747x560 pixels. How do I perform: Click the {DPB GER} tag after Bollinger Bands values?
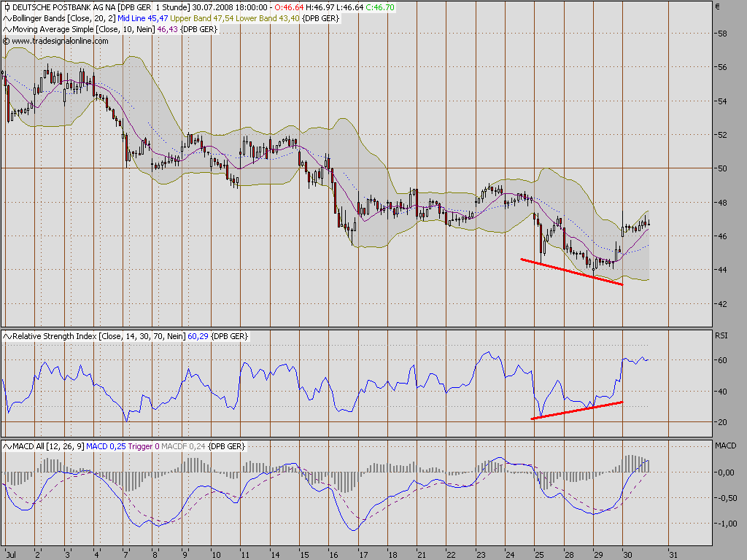click(321, 18)
